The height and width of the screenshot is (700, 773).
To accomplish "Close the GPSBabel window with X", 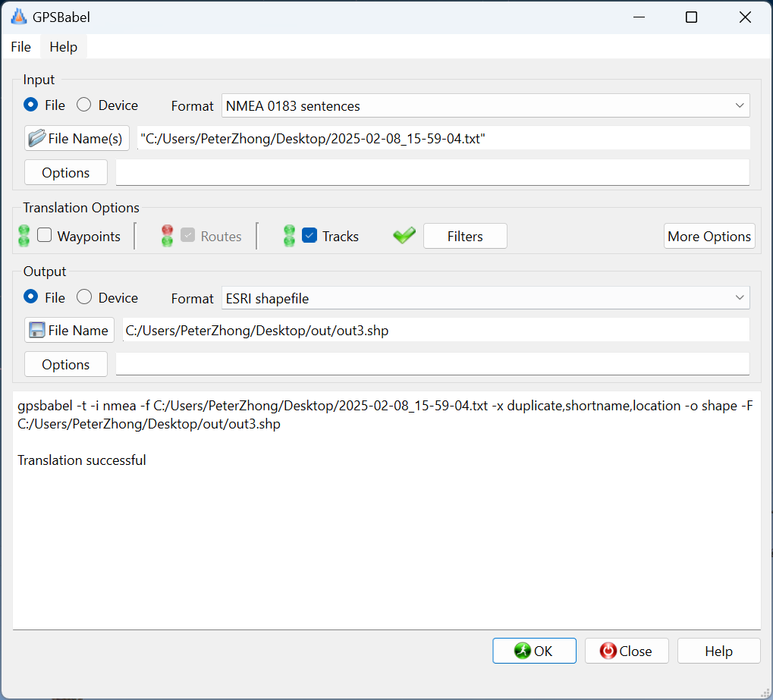I will (x=745, y=17).
